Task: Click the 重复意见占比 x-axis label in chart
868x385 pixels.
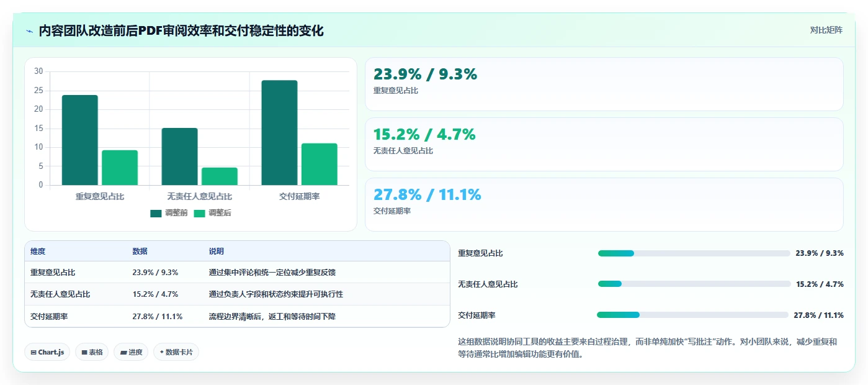Action: pos(100,196)
